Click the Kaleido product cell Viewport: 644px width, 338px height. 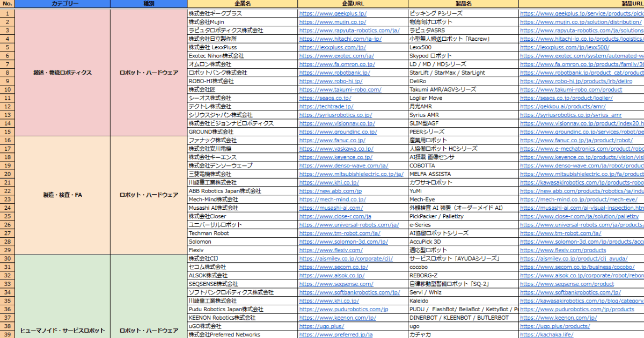pos(463,301)
